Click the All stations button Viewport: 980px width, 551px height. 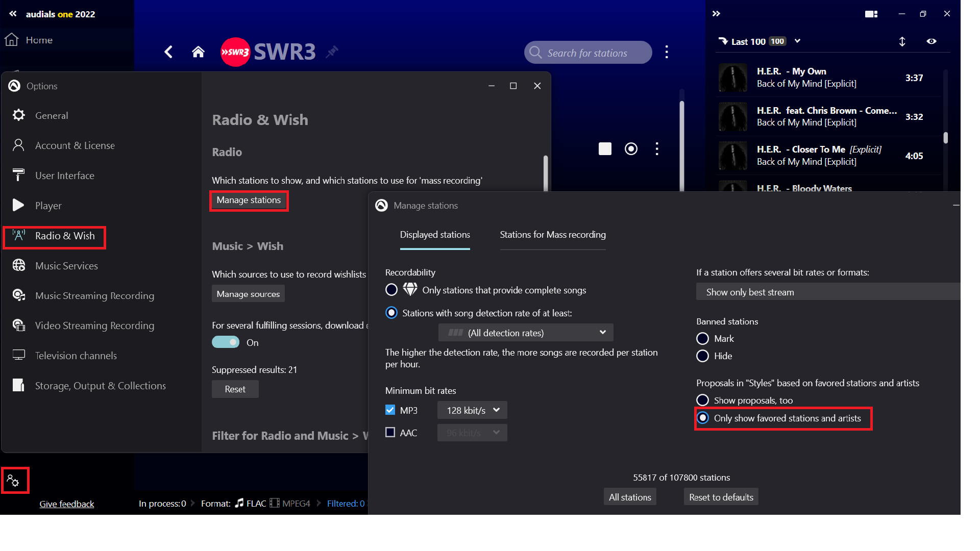click(x=630, y=497)
